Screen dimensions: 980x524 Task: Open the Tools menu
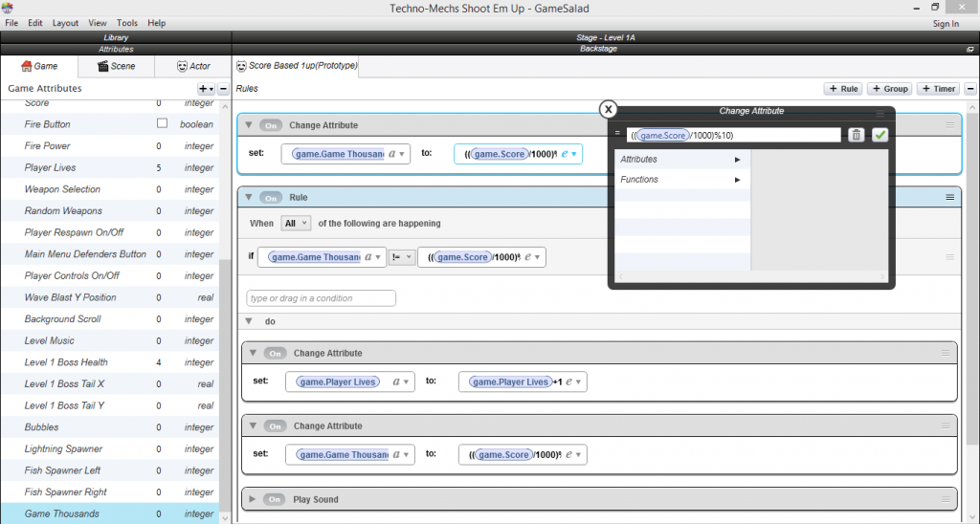click(127, 23)
